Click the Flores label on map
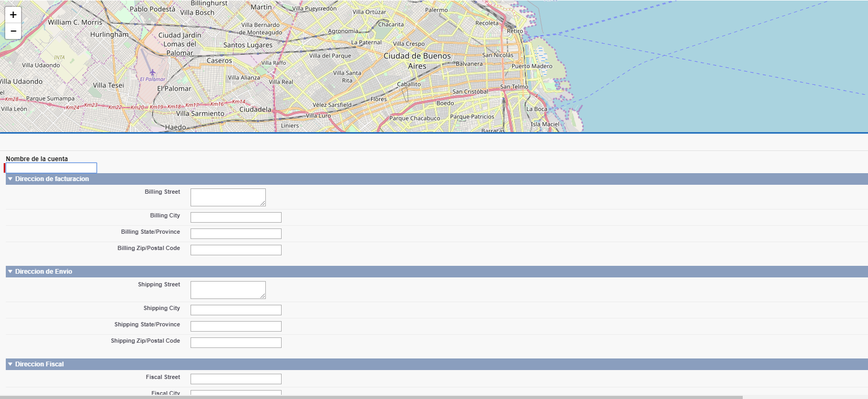This screenshot has height=399, width=868. click(378, 99)
